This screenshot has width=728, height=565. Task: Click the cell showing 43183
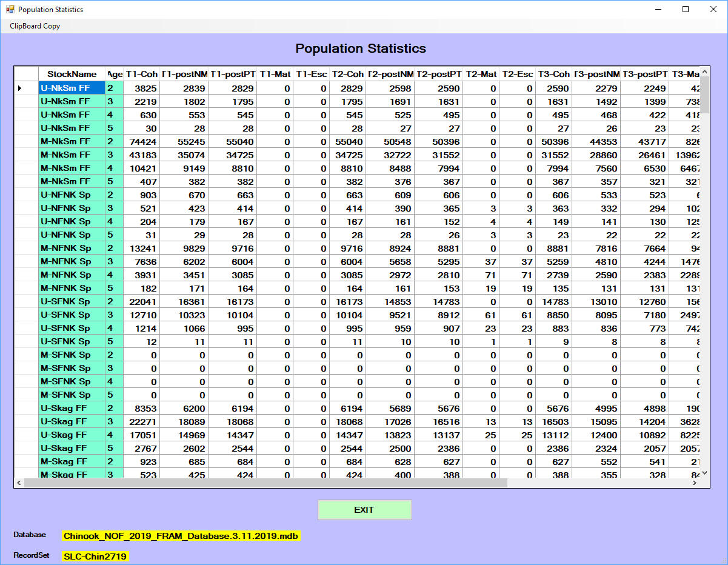[x=141, y=155]
